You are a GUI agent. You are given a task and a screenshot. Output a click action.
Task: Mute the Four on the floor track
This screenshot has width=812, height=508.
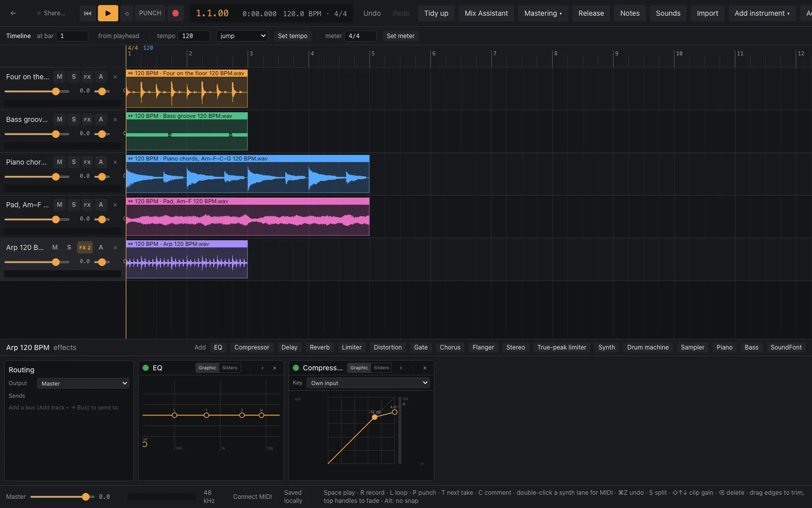59,77
